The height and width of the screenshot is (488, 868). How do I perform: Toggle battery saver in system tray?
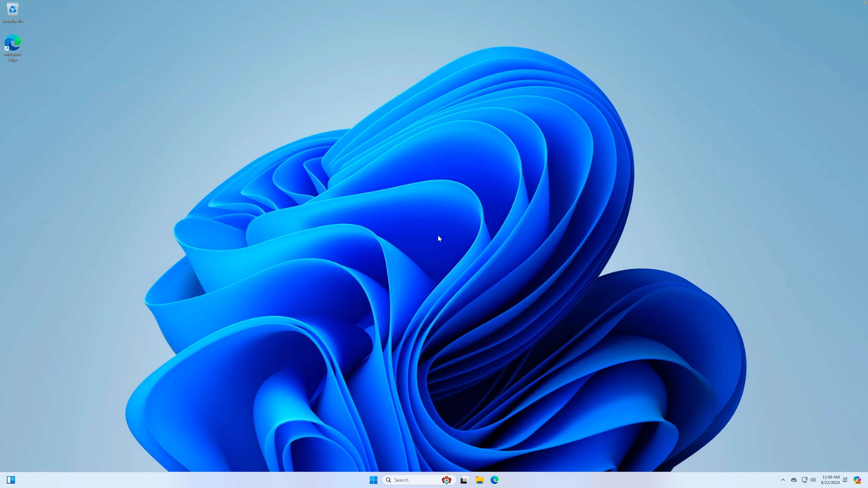(810, 480)
